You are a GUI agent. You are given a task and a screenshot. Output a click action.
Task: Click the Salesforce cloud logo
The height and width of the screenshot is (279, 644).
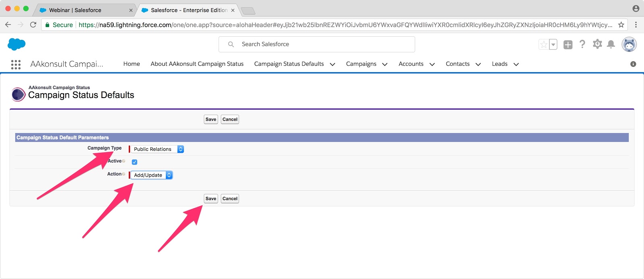(17, 44)
